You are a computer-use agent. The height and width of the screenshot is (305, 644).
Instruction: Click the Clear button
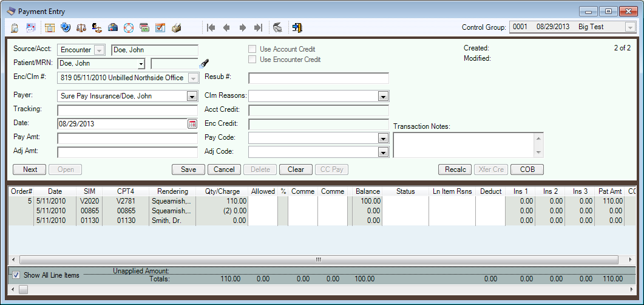[296, 170]
